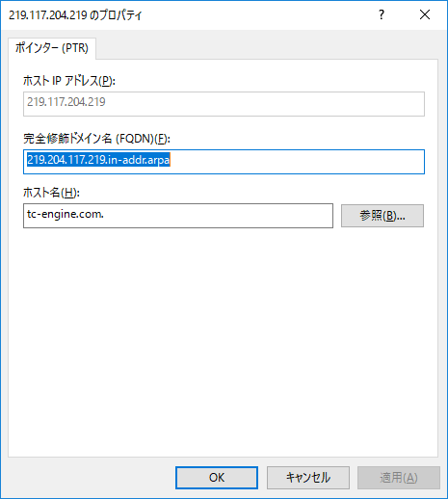Click the ホスト名(H): label
The width and height of the screenshot is (448, 499).
51,193
